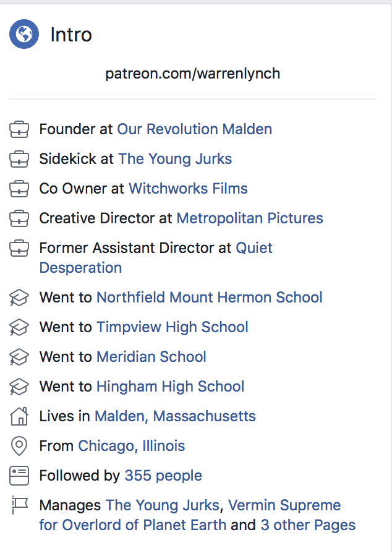
Task: Click graduation cap icon beside Meridian School
Action: (x=19, y=357)
